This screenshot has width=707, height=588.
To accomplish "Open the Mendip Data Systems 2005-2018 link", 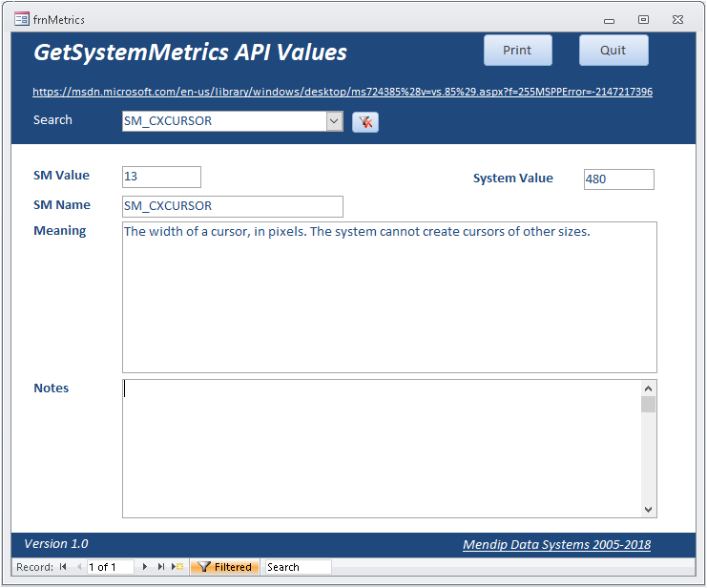I will [x=557, y=545].
